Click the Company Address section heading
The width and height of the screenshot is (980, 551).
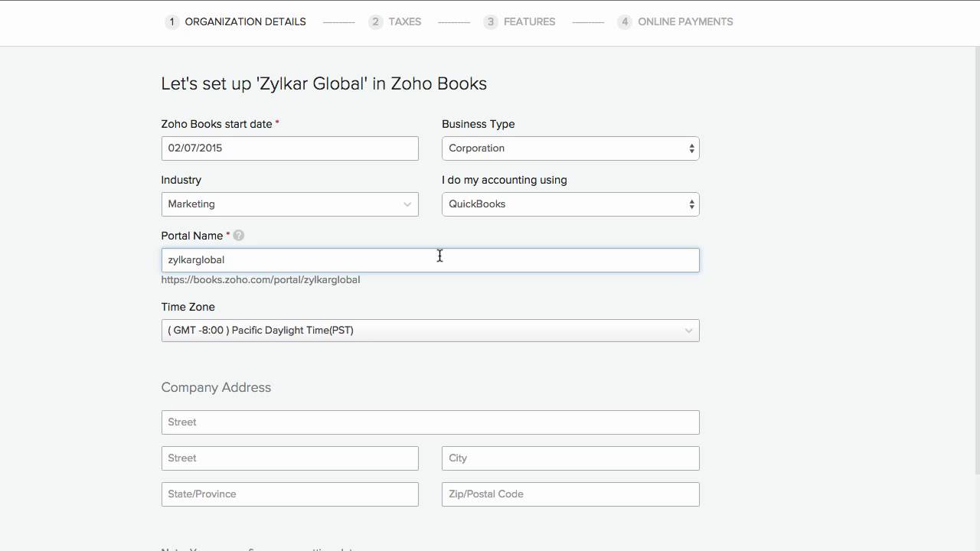(x=216, y=387)
